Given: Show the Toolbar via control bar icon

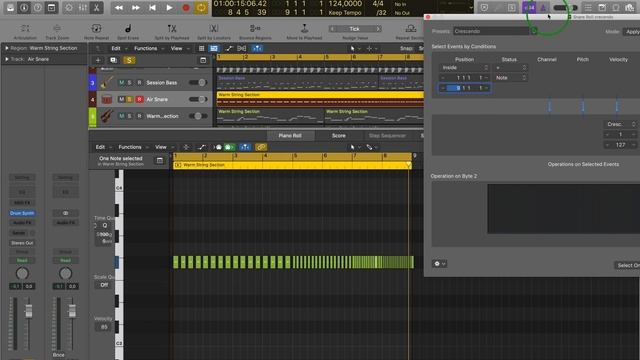Looking at the screenshot, I should [51, 8].
